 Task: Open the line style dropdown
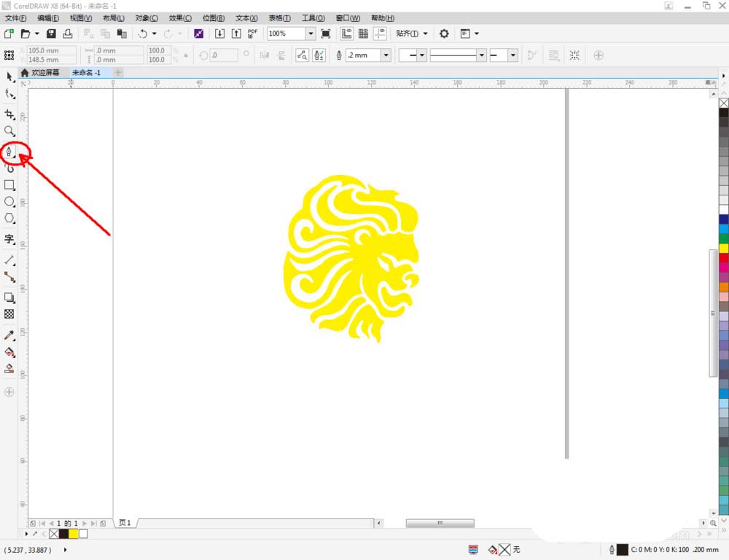(x=482, y=55)
